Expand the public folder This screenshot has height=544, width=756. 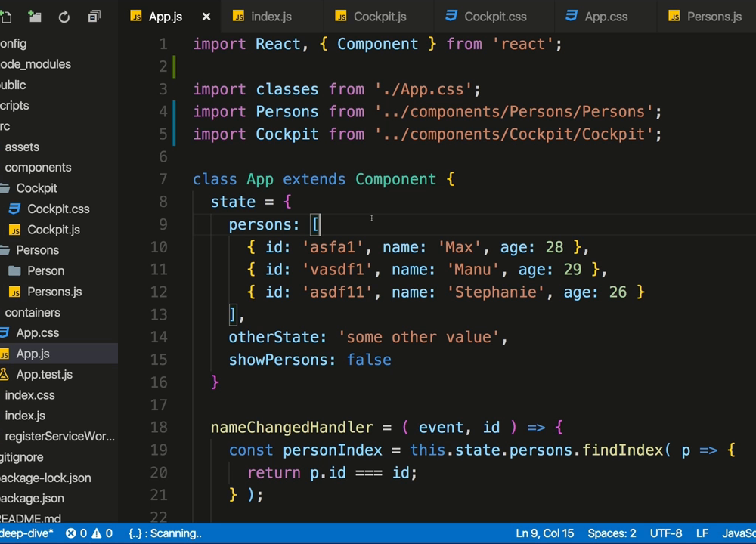[x=13, y=85]
